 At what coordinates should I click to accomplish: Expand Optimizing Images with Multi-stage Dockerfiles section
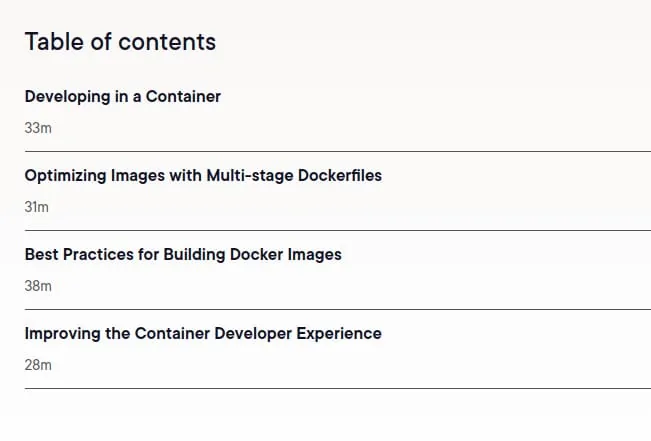tap(203, 176)
